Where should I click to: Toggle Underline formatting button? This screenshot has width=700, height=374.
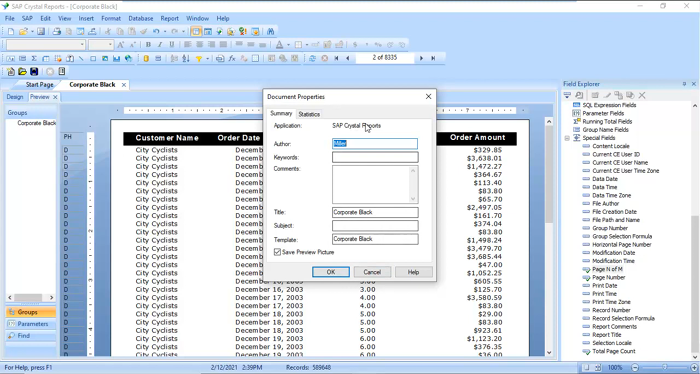point(172,45)
